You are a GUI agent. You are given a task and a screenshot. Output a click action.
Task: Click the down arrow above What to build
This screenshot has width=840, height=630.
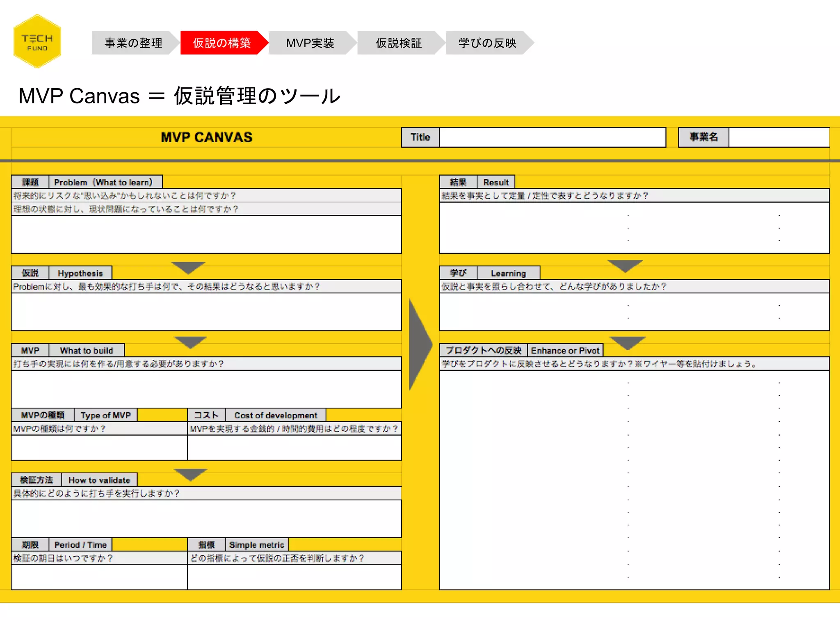pyautogui.click(x=190, y=342)
